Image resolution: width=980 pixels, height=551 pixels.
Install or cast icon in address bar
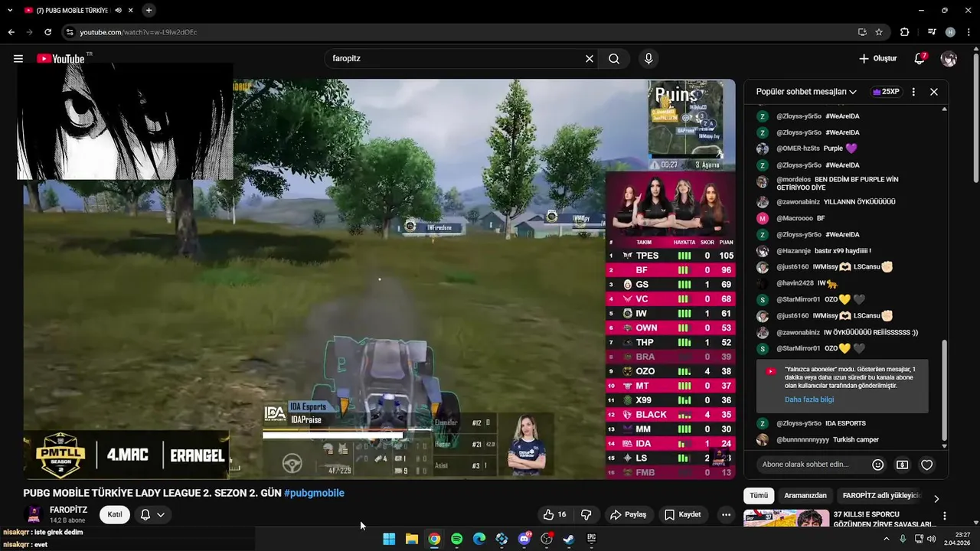(x=862, y=32)
